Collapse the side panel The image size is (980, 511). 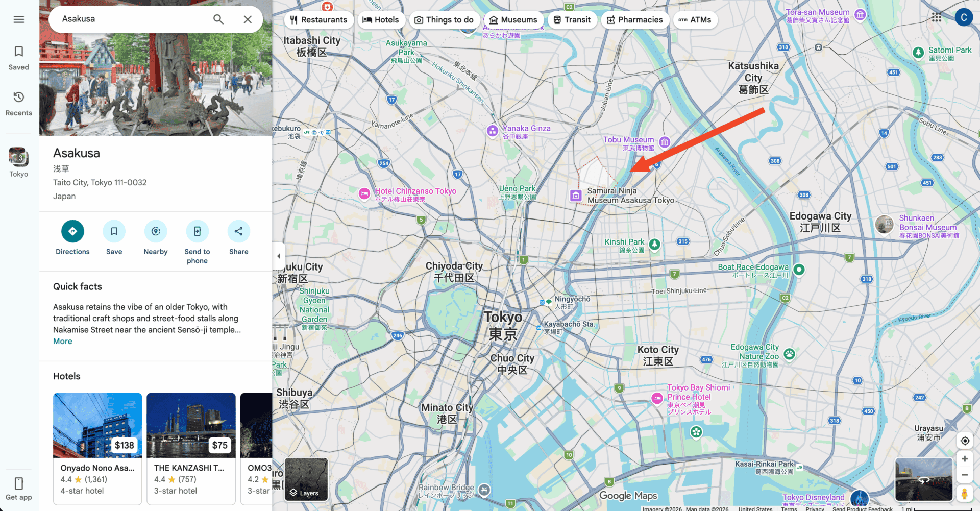point(279,256)
